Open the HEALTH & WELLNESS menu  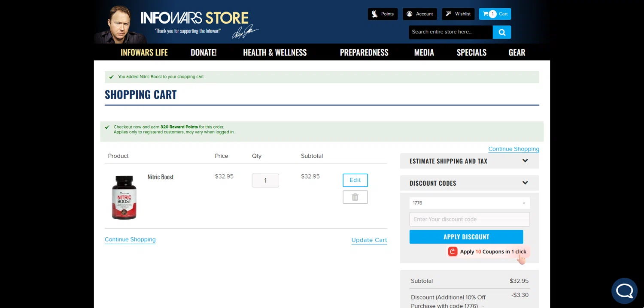click(275, 52)
